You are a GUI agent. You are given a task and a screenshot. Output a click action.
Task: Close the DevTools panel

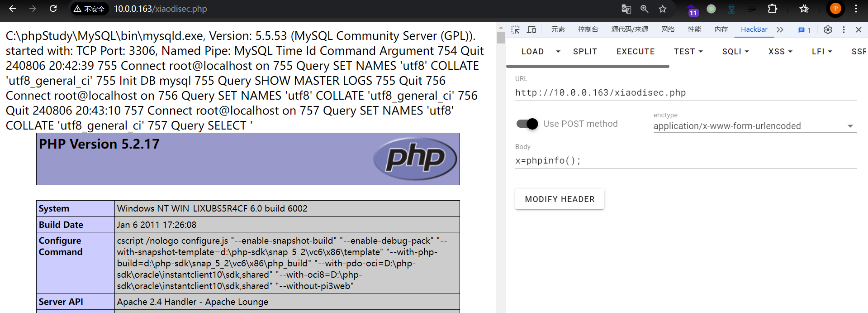pos(859,29)
